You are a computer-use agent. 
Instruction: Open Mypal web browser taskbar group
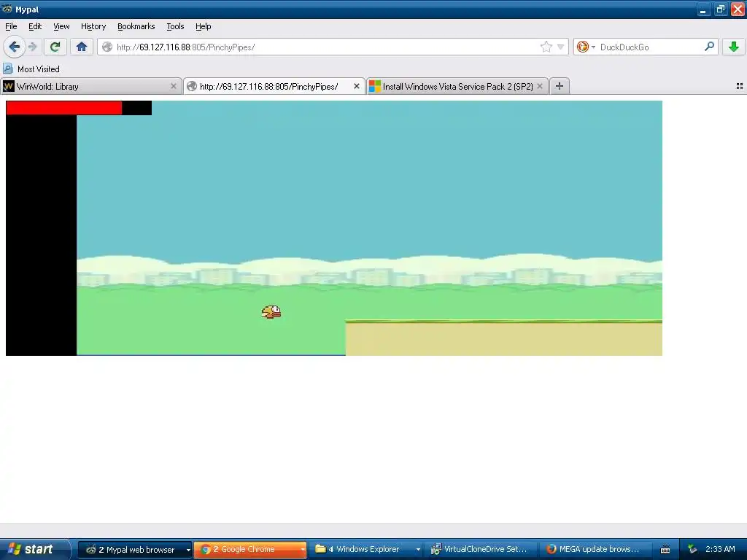[135, 550]
